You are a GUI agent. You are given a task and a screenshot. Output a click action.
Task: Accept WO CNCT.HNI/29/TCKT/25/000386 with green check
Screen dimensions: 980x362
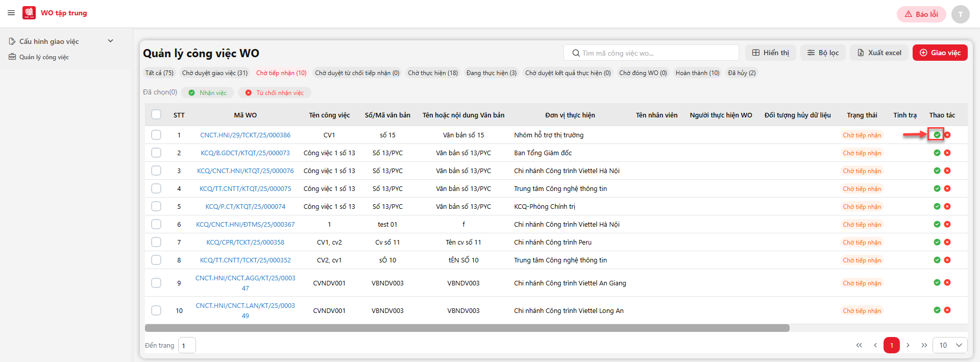937,135
